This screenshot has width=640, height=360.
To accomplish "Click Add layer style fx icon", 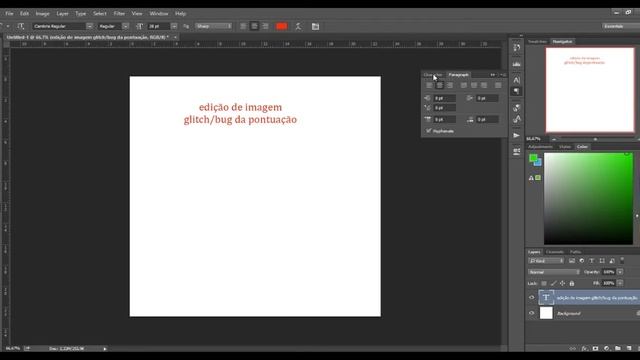I will (584, 349).
